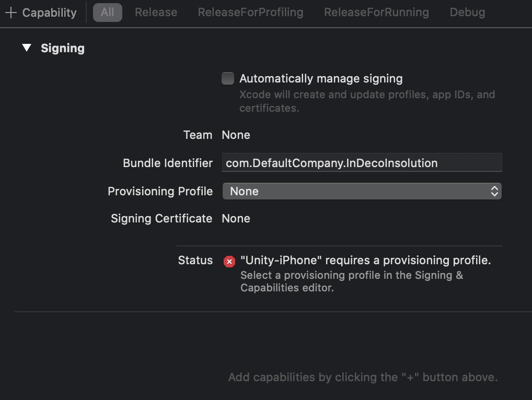This screenshot has height=400, width=532.
Task: Click the Bundle Identifier label
Action: (x=167, y=163)
